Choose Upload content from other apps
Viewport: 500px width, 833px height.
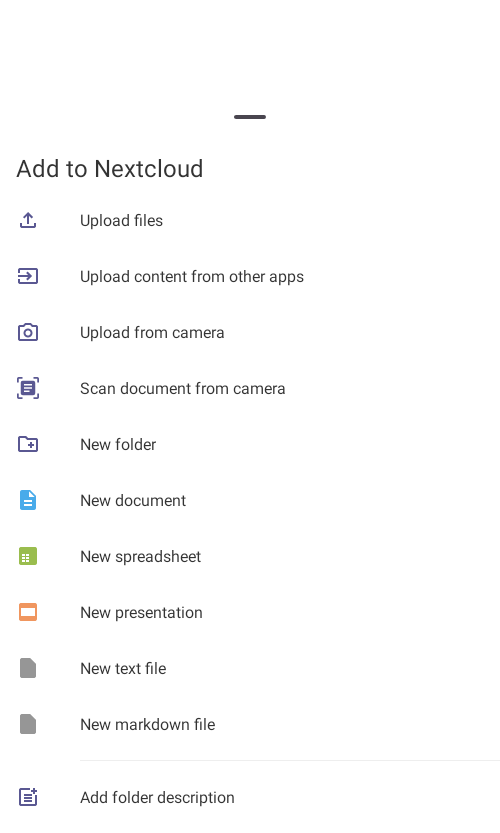[250, 276]
